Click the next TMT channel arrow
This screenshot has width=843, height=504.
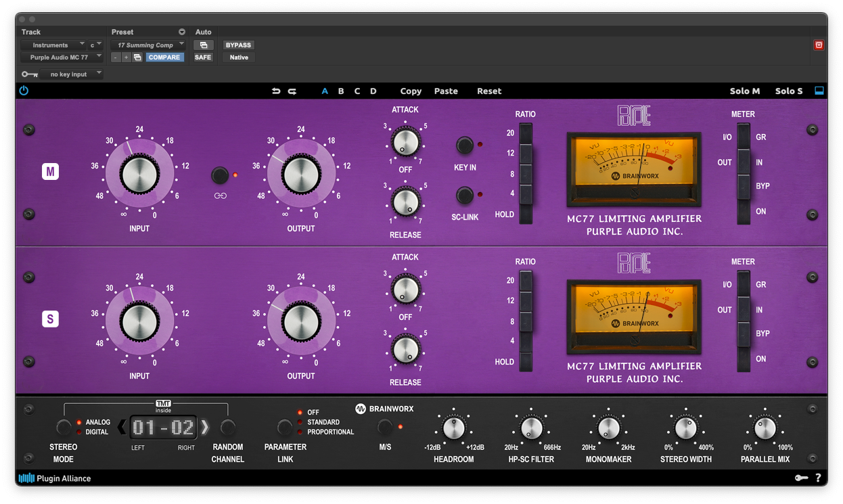(x=205, y=427)
